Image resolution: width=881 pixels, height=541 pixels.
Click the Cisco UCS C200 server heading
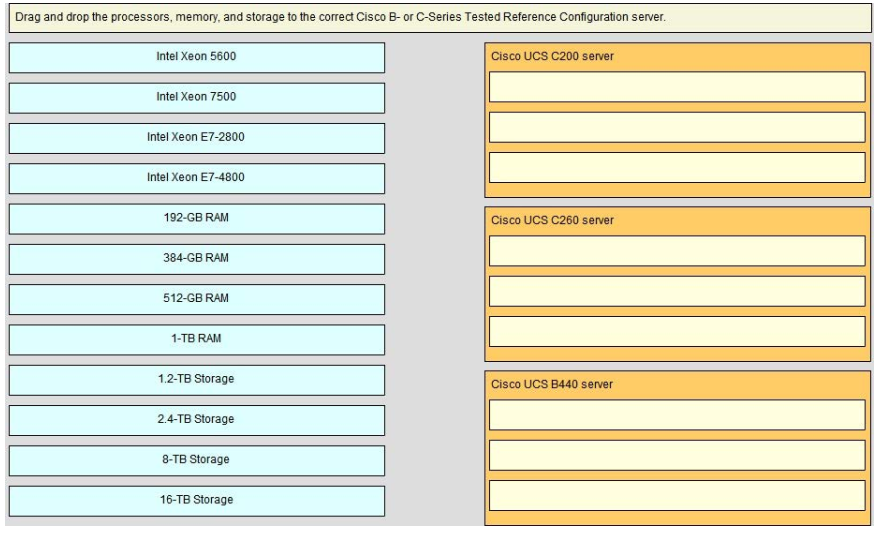[x=552, y=56]
